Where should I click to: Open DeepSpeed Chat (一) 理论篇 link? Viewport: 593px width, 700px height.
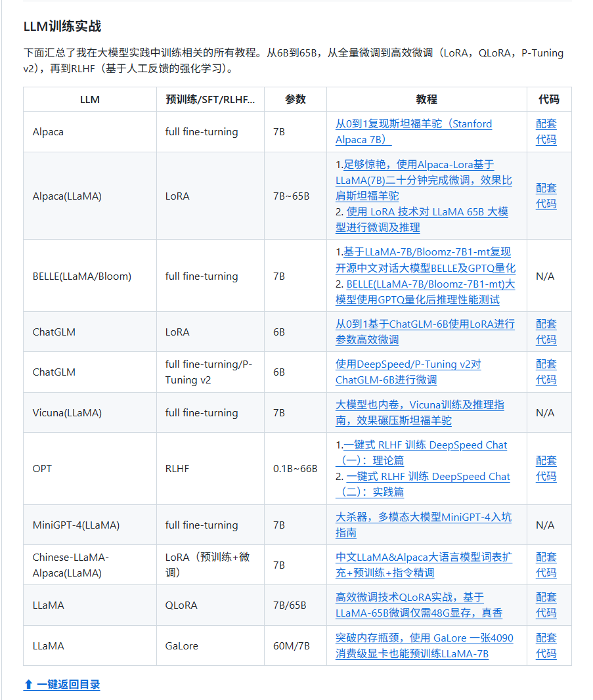click(x=422, y=452)
